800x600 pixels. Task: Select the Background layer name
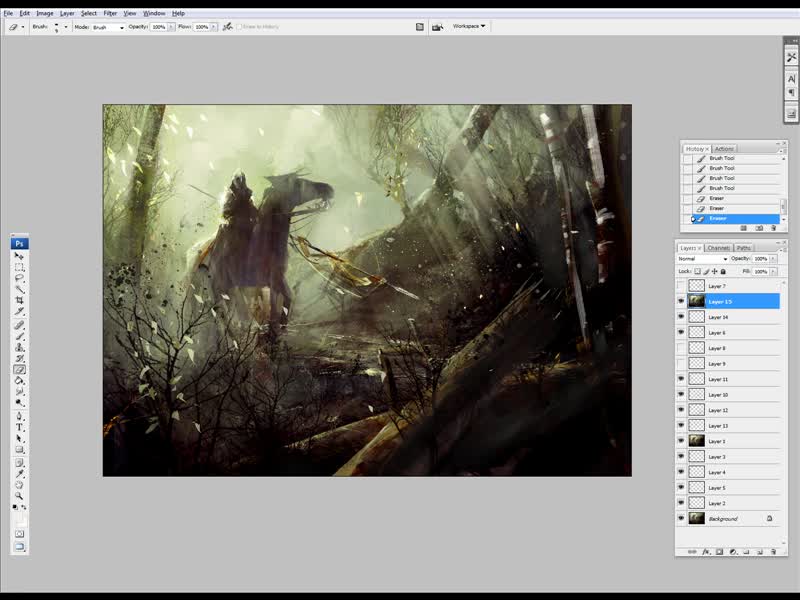pyautogui.click(x=723, y=519)
